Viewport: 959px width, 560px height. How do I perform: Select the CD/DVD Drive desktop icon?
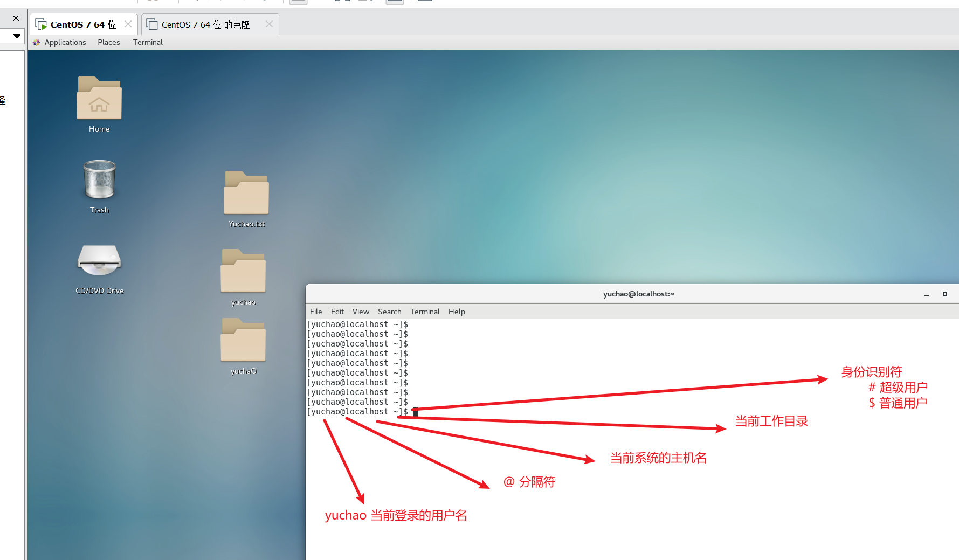point(99,261)
